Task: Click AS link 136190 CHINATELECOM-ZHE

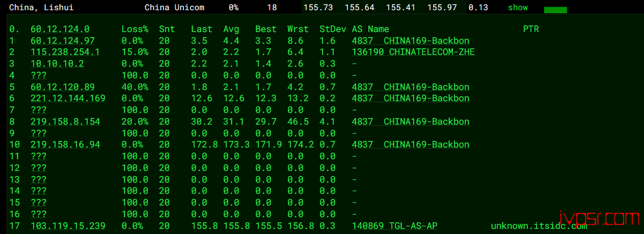Action: [x=413, y=52]
